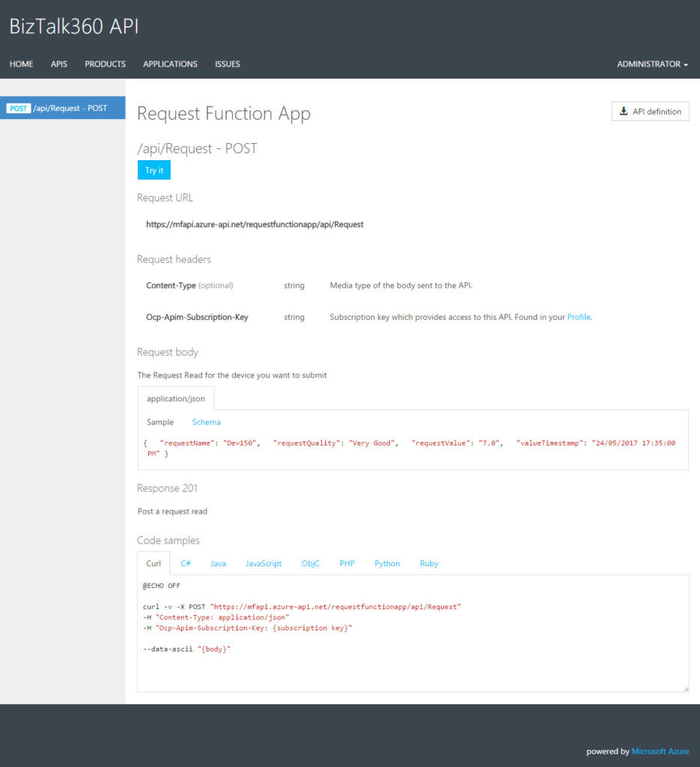Click the download icon on API definition button
Viewport: 700px width, 767px height.
click(622, 111)
